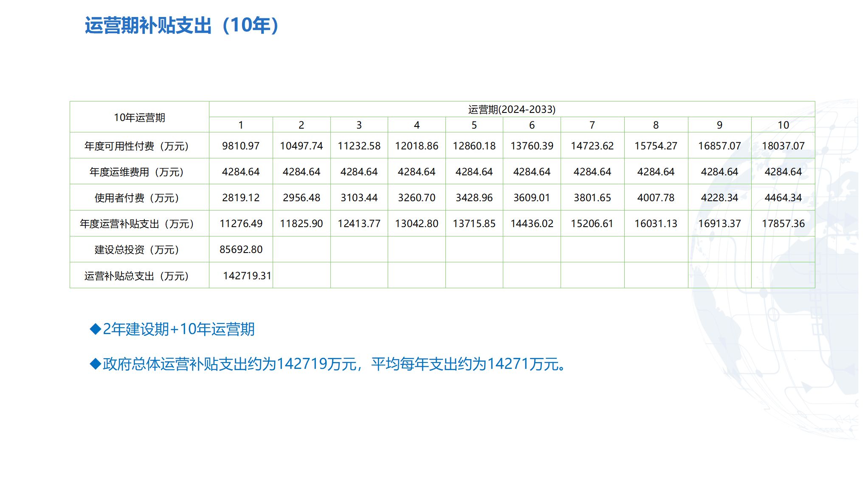Click the 年度运维费用（万元） row label
868x489 pixels.
136,172
